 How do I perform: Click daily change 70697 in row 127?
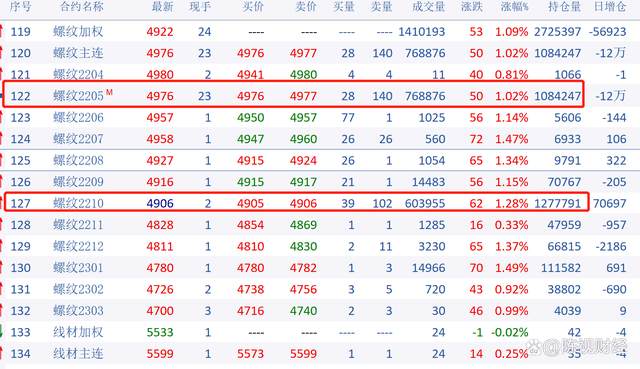(x=609, y=203)
